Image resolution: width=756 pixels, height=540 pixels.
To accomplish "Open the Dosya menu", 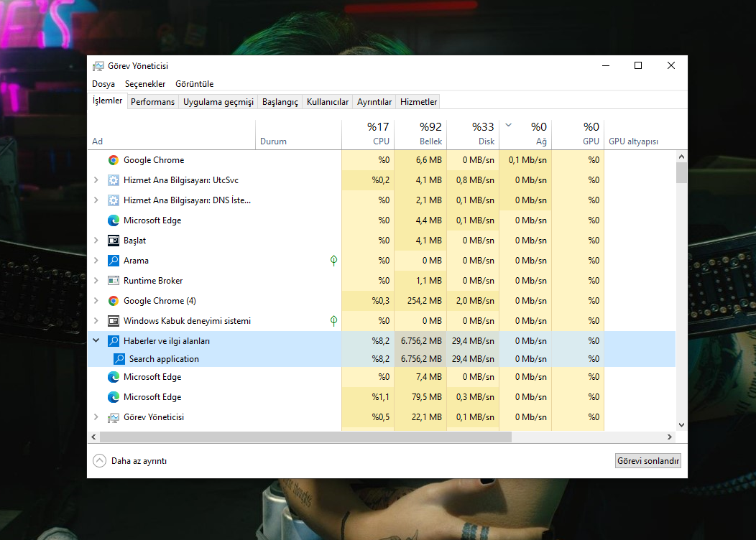I will pyautogui.click(x=103, y=84).
